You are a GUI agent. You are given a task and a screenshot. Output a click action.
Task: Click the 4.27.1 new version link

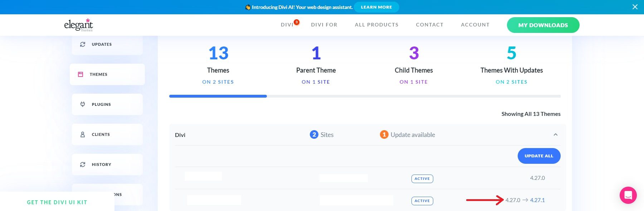click(537, 200)
